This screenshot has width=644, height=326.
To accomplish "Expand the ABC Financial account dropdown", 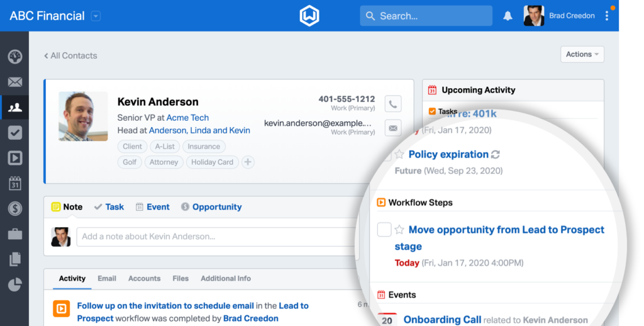I will 96,16.
